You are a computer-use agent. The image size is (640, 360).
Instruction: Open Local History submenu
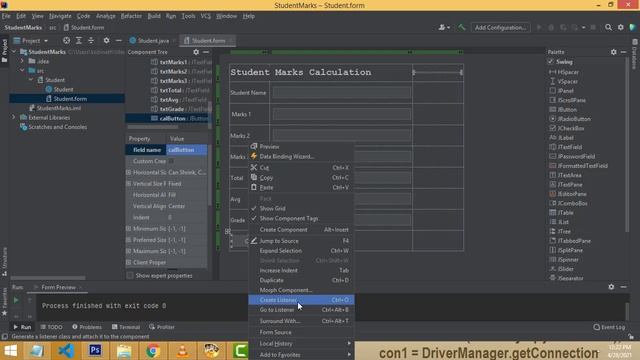coord(301,344)
